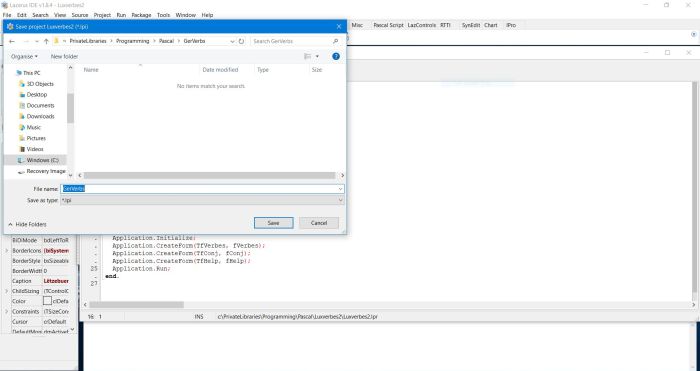Refresh the GerVerbs folder view
This screenshot has height=371, width=700.
(242, 41)
